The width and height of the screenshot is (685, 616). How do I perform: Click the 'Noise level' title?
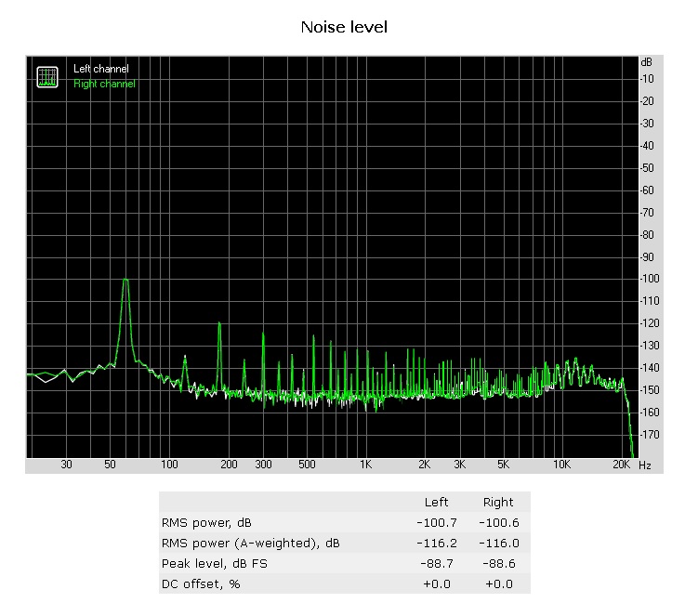[x=344, y=27]
